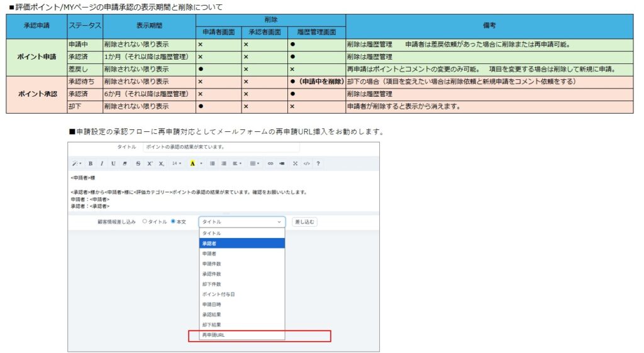
Task: Insert a link using the chain icon
Action: click(270, 163)
